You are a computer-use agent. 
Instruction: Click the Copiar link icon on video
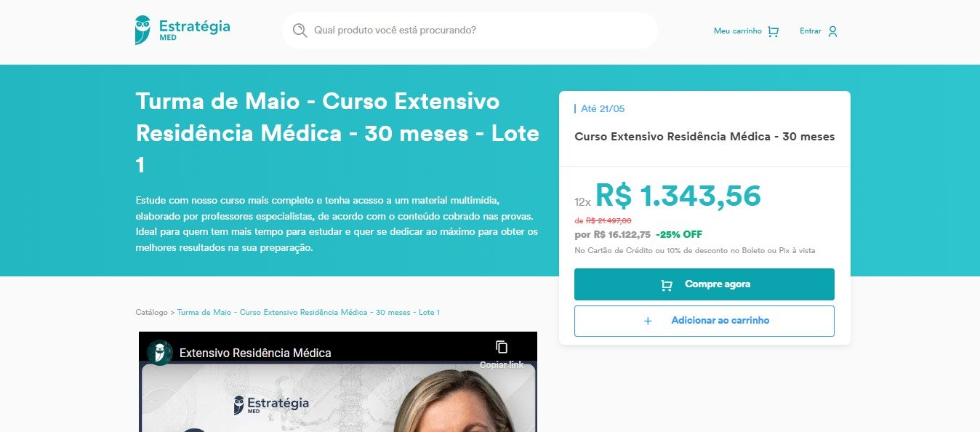point(502,347)
